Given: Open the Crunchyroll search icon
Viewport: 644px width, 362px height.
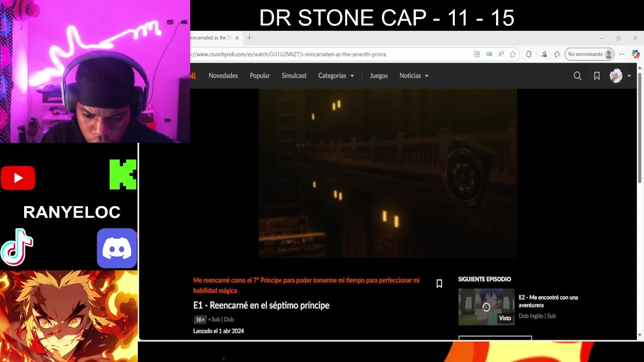Looking at the screenshot, I should [578, 76].
